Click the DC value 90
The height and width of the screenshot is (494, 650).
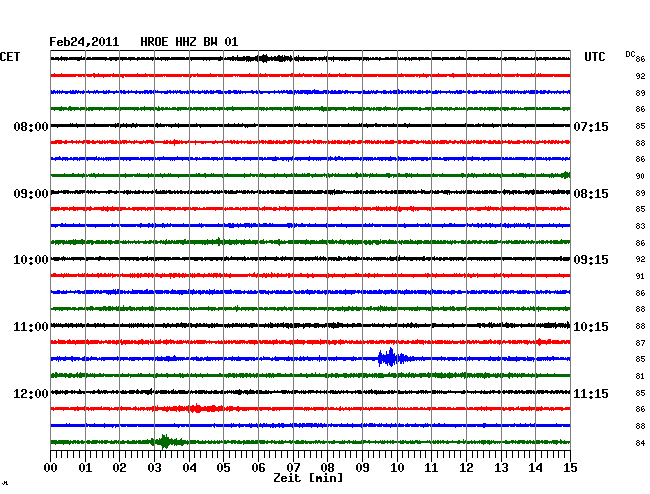(640, 176)
